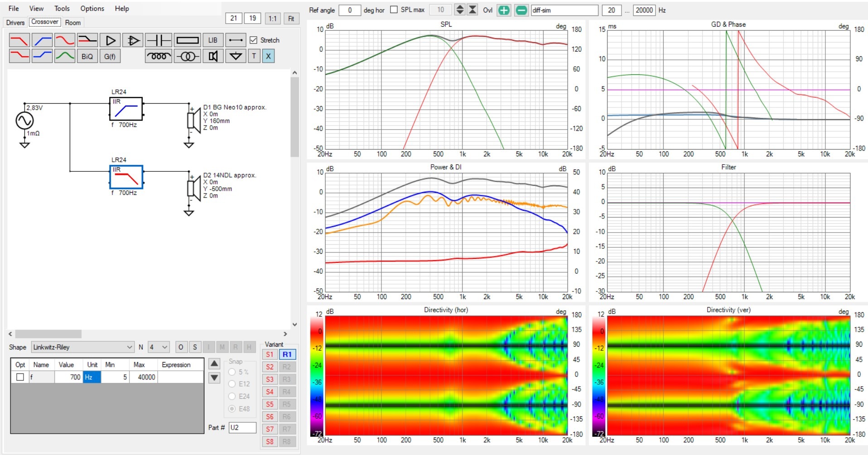This screenshot has height=455, width=868.
Task: Add an operational amplifier block
Action: 133,40
